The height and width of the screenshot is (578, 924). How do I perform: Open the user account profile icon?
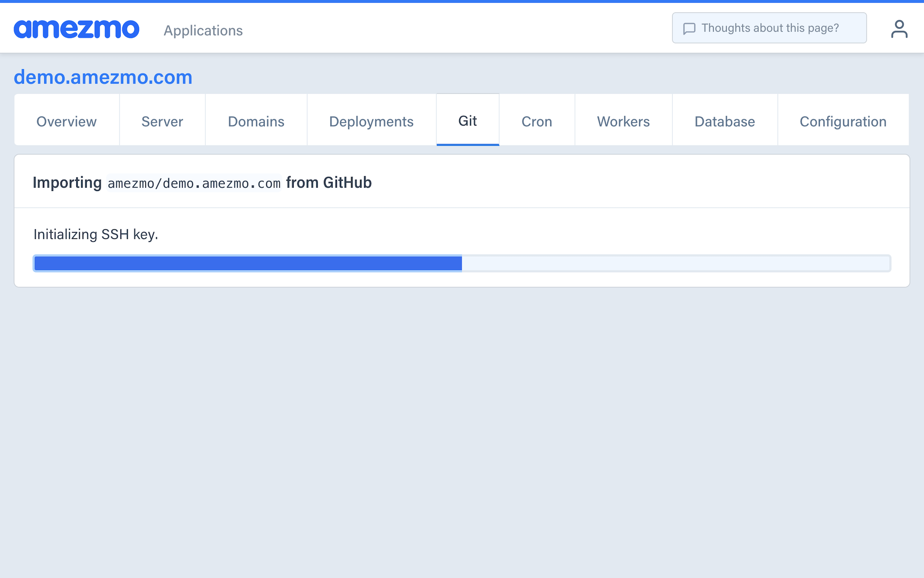click(899, 29)
